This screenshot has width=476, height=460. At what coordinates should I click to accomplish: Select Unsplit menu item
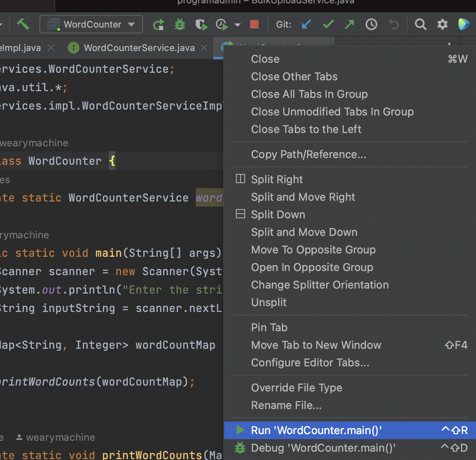350,302
